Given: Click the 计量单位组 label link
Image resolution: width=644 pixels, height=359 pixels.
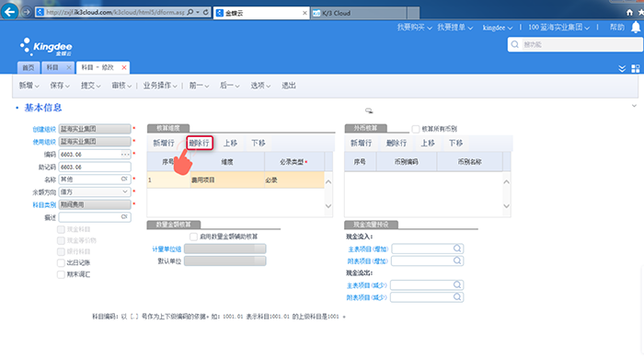Looking at the screenshot, I should (x=167, y=249).
